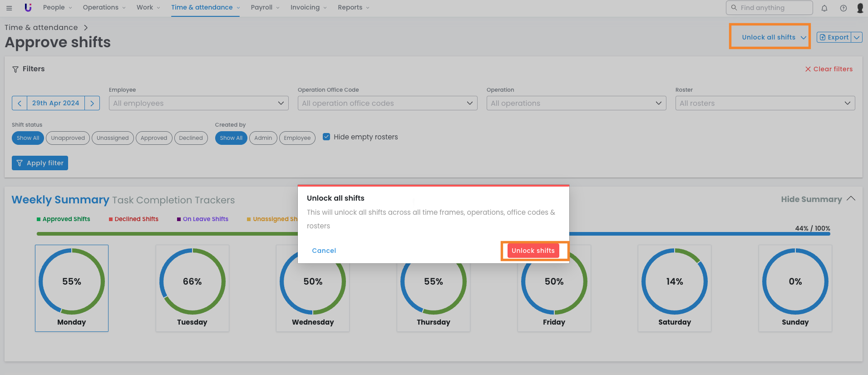Image resolution: width=868 pixels, height=375 pixels.
Task: Click the Sunday 0% completion ring
Action: point(795,281)
